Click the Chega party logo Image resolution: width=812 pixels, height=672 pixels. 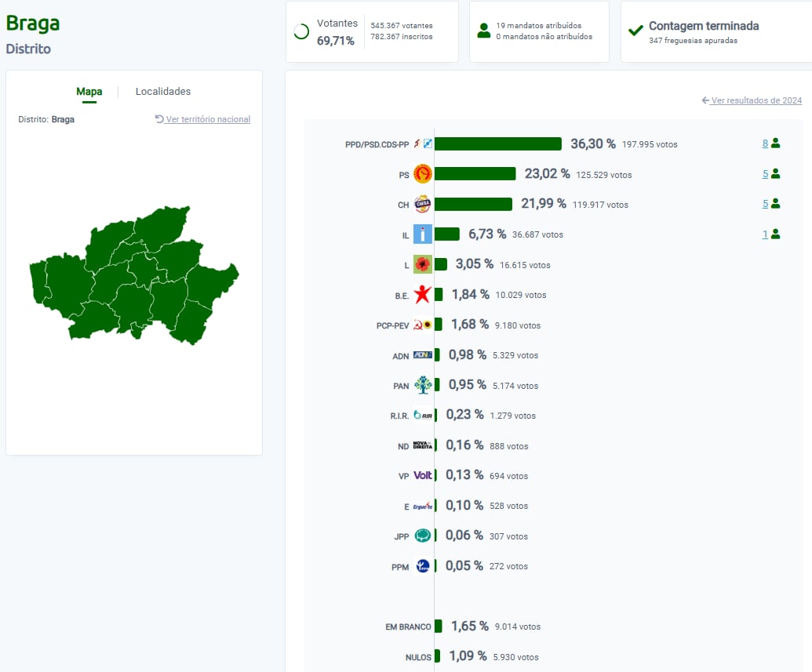pyautogui.click(x=422, y=205)
